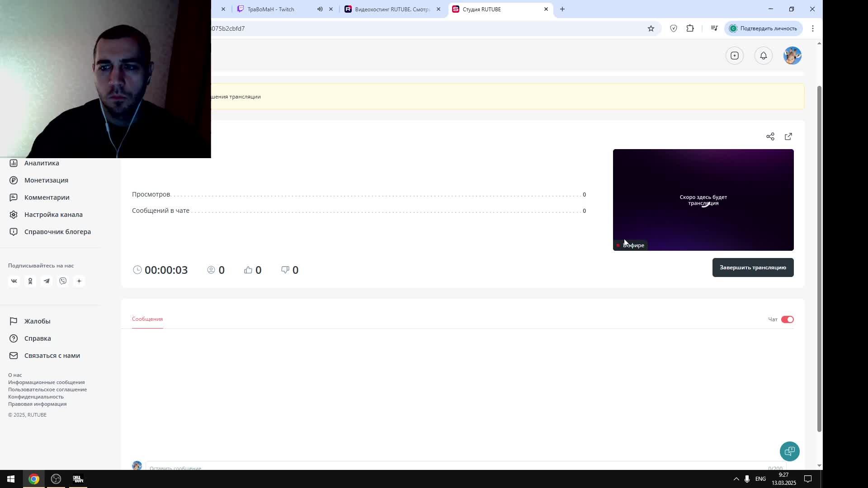
Task: Mute the ТраВоМаН Twitch tab audio
Action: pyautogui.click(x=320, y=9)
